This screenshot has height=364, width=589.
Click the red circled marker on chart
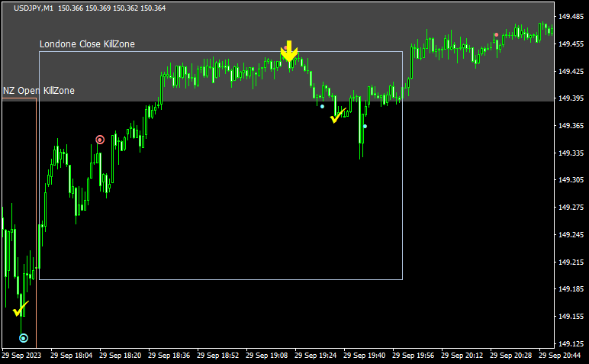(x=100, y=140)
